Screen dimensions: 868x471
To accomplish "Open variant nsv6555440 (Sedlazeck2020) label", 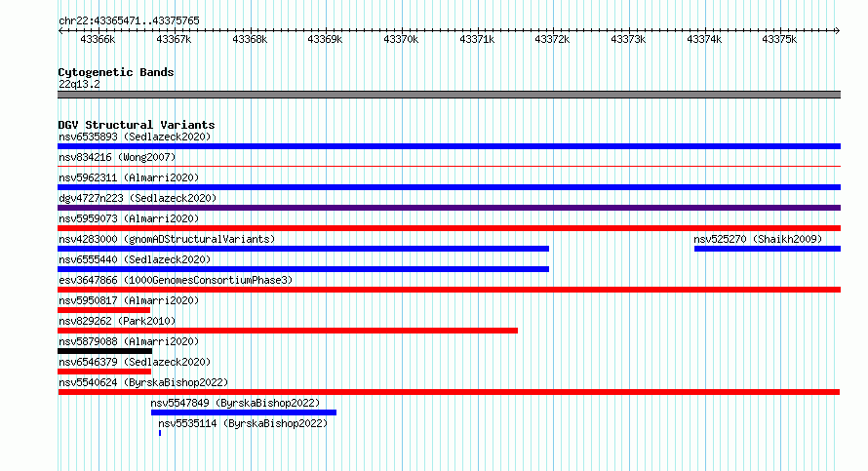I will point(135,259).
